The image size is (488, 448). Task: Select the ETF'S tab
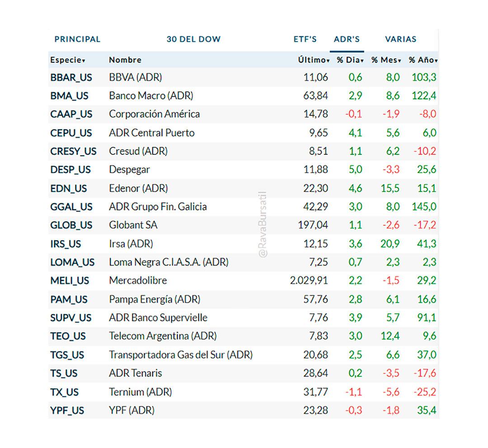click(x=305, y=39)
